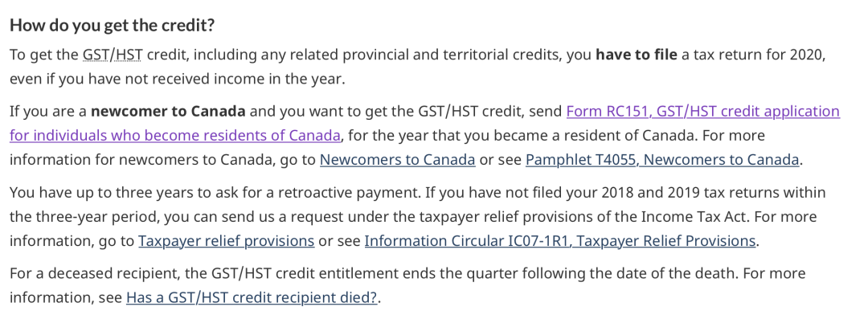Click the 'three-year period' phrase
The width and height of the screenshot is (868, 319).
point(90,217)
